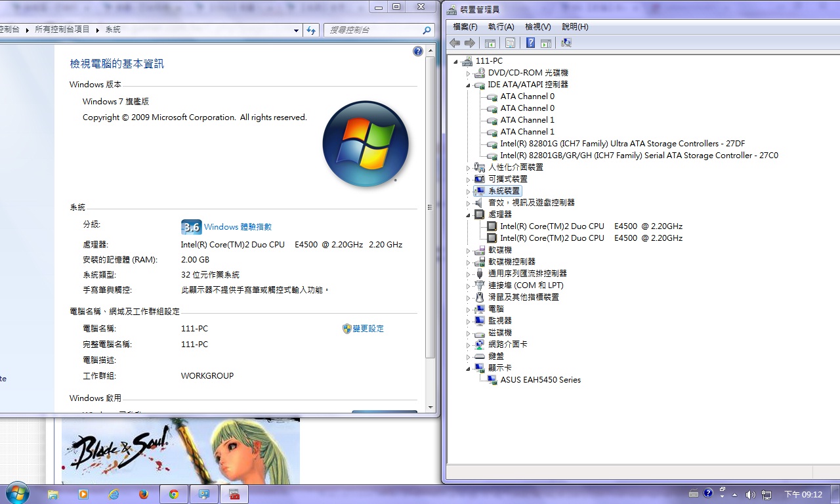
Task: Toggle the show/hide action pane toolbar icon
Action: tap(545, 43)
